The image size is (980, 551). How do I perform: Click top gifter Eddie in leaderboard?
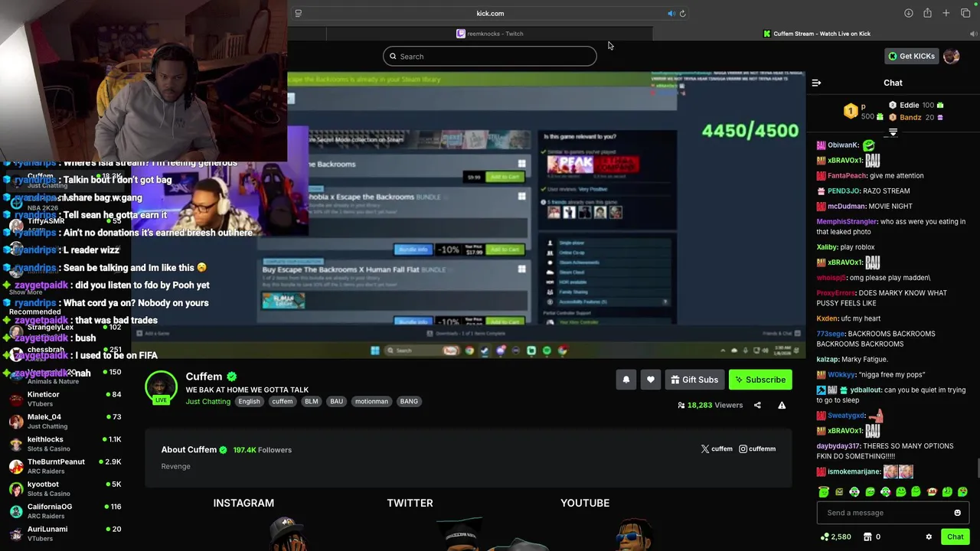point(909,105)
